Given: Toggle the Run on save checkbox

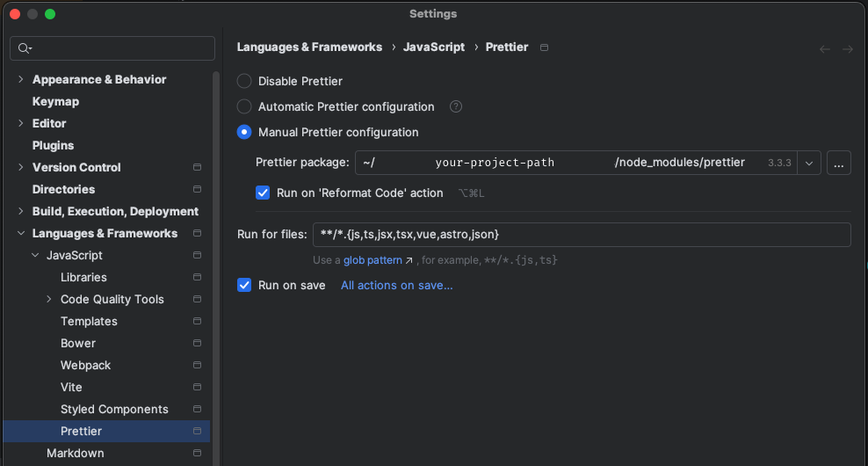Looking at the screenshot, I should point(244,286).
